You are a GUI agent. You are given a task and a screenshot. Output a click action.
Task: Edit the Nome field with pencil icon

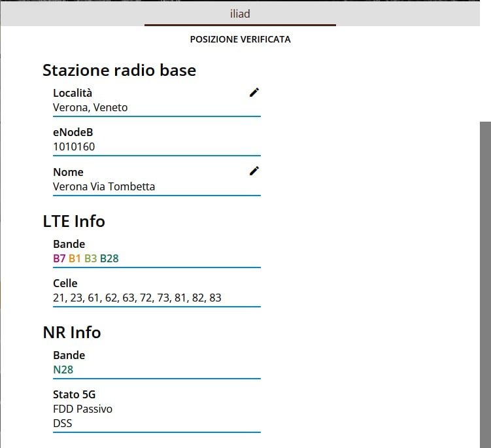pyautogui.click(x=254, y=171)
